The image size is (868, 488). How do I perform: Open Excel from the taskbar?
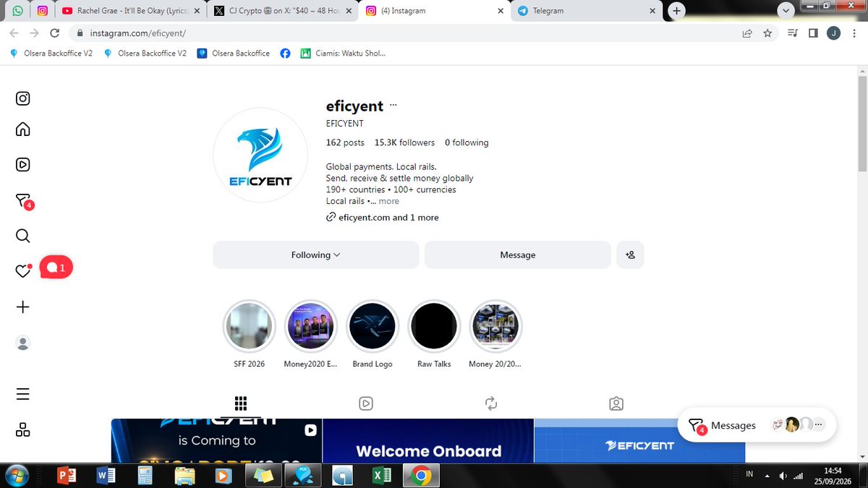click(x=381, y=476)
